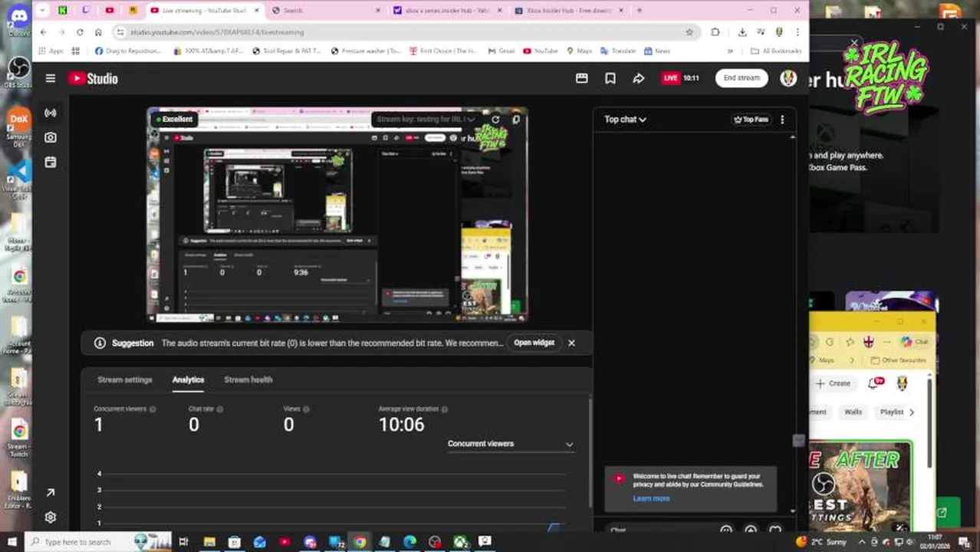Switch to the Stream settings tab
The image size is (980, 552).
pyautogui.click(x=125, y=379)
